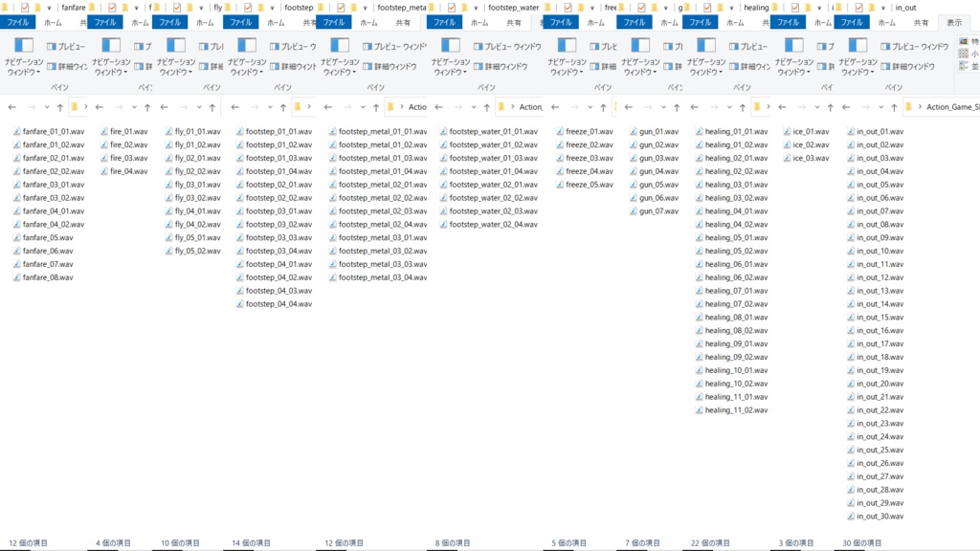Select file footstep_water_02_04.wav

coord(489,224)
